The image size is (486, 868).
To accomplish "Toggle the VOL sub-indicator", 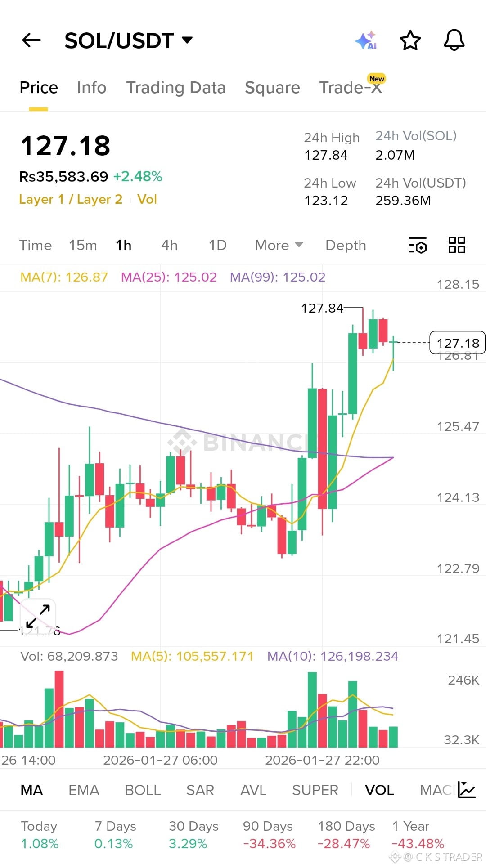I will pos(379,790).
